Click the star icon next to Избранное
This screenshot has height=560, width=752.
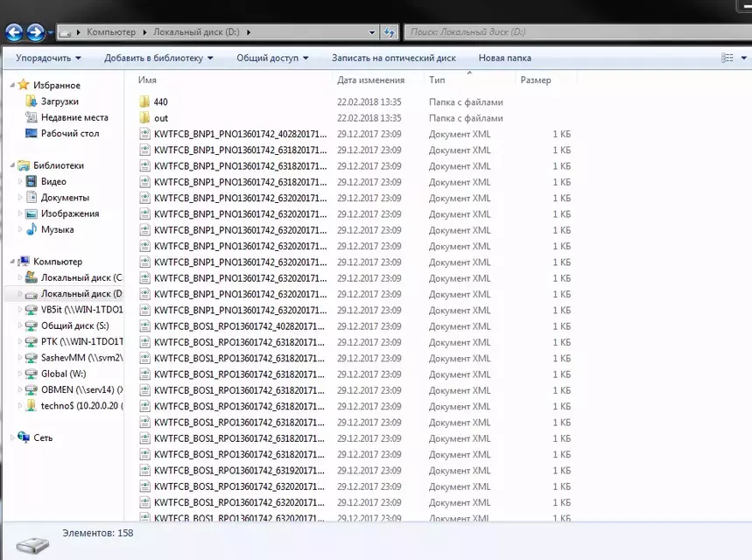(24, 85)
